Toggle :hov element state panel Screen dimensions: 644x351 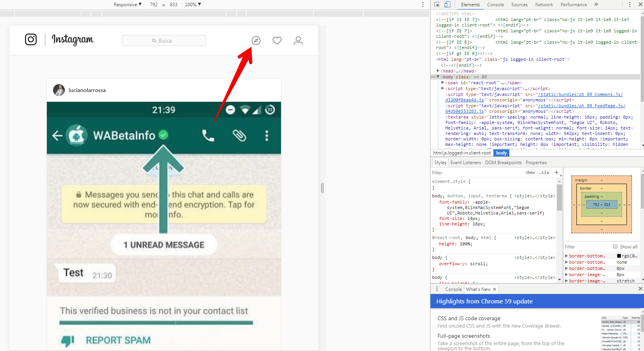coord(530,172)
